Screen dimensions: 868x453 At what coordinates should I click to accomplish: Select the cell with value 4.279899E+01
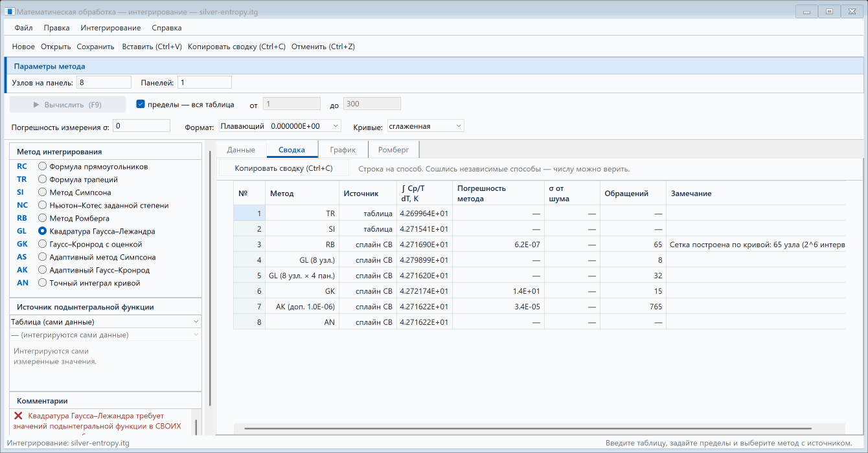[x=424, y=260]
